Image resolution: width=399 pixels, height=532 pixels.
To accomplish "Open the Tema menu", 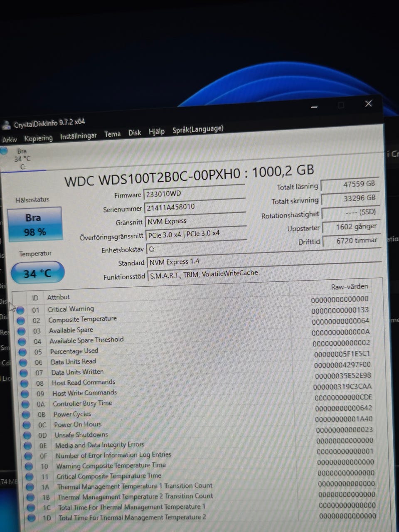I will pyautogui.click(x=112, y=134).
